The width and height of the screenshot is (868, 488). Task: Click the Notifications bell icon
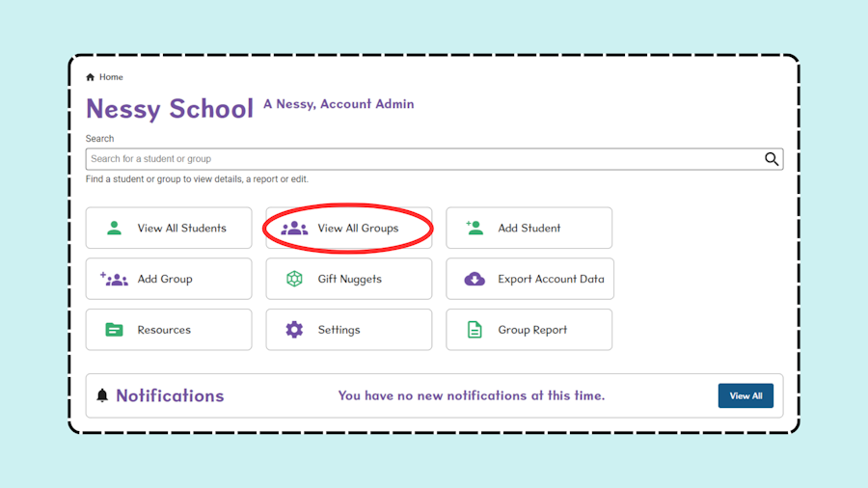(102, 395)
